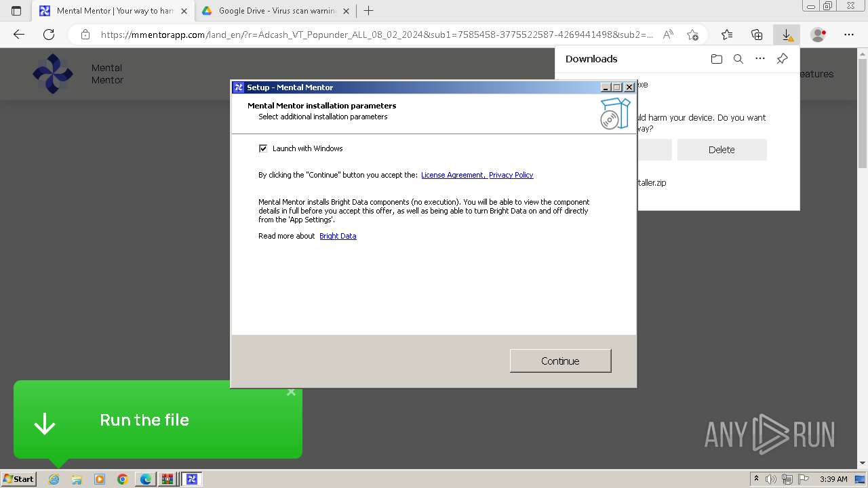Search downloads using the magnifier icon
868x488 pixels.
(738, 59)
